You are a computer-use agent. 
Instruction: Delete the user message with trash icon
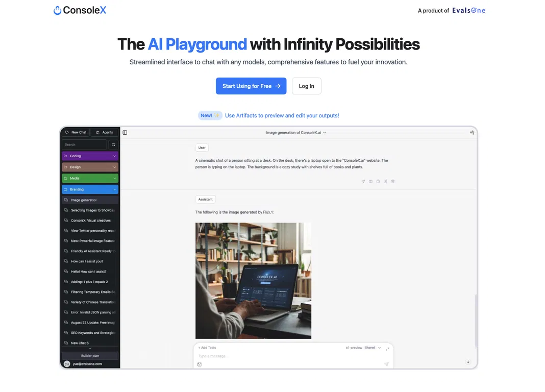click(x=393, y=181)
